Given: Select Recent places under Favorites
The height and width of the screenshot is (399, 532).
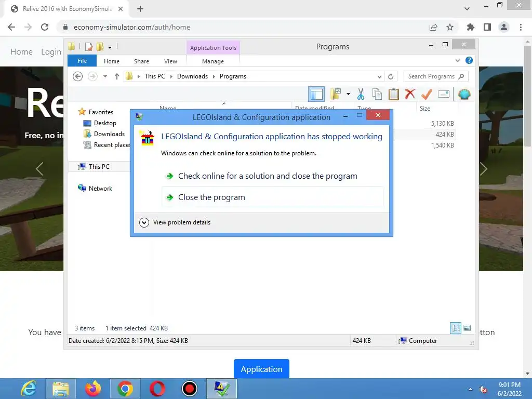Looking at the screenshot, I should click(107, 145).
